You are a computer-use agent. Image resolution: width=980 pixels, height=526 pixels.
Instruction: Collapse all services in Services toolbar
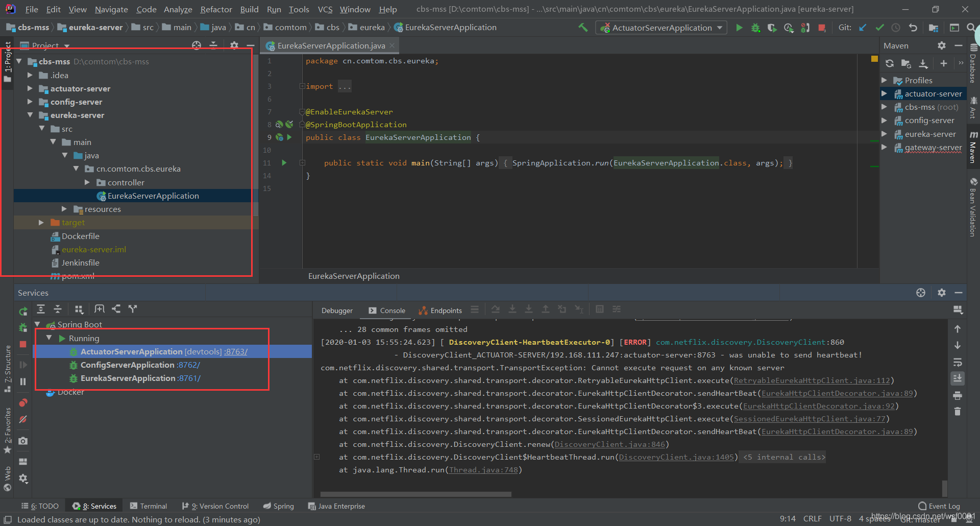(58, 309)
